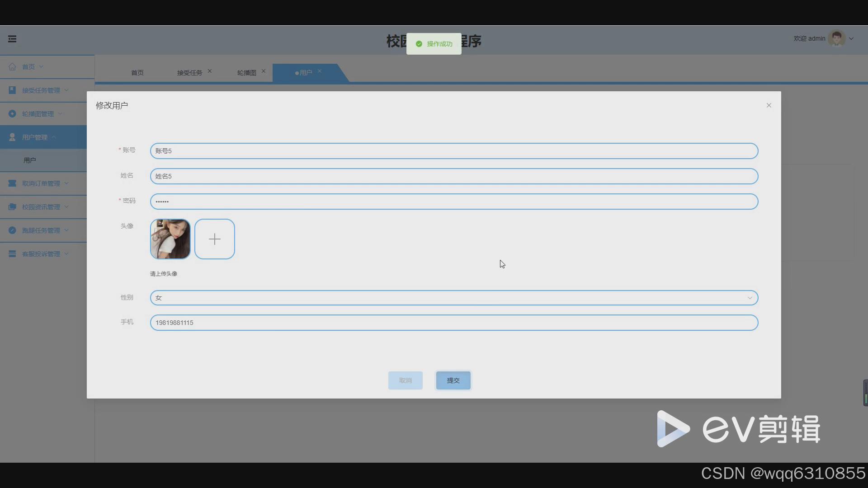This screenshot has width=868, height=488.
Task: Click the 取消 button
Action: click(x=406, y=380)
